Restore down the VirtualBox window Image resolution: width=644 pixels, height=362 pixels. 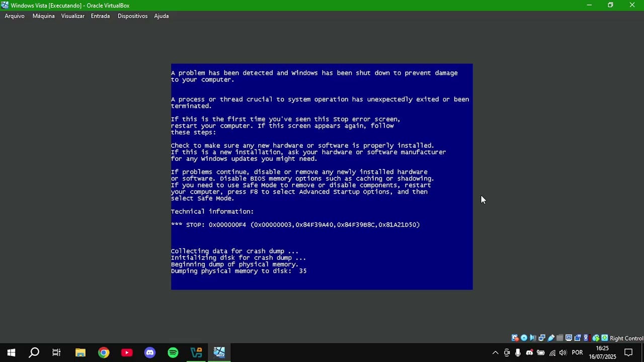[x=610, y=5]
